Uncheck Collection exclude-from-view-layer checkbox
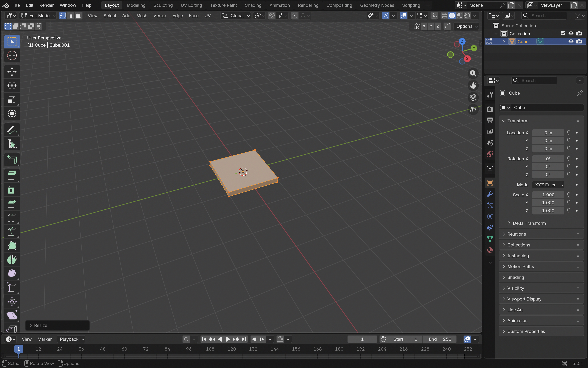 [x=563, y=33]
